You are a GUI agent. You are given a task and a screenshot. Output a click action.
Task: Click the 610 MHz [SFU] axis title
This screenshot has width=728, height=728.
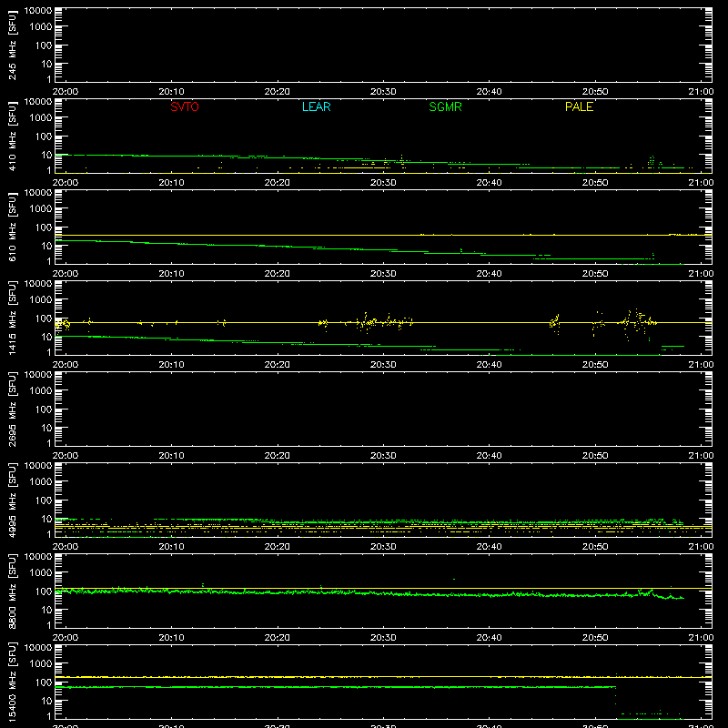pos(13,227)
